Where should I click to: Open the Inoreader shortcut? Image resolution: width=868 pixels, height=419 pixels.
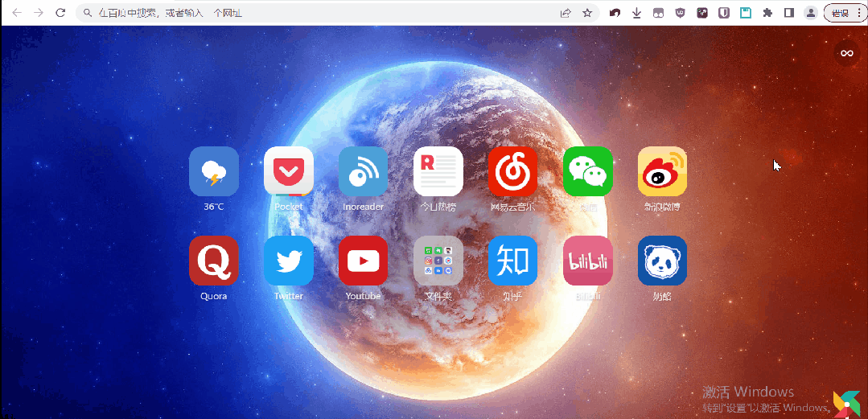click(363, 171)
